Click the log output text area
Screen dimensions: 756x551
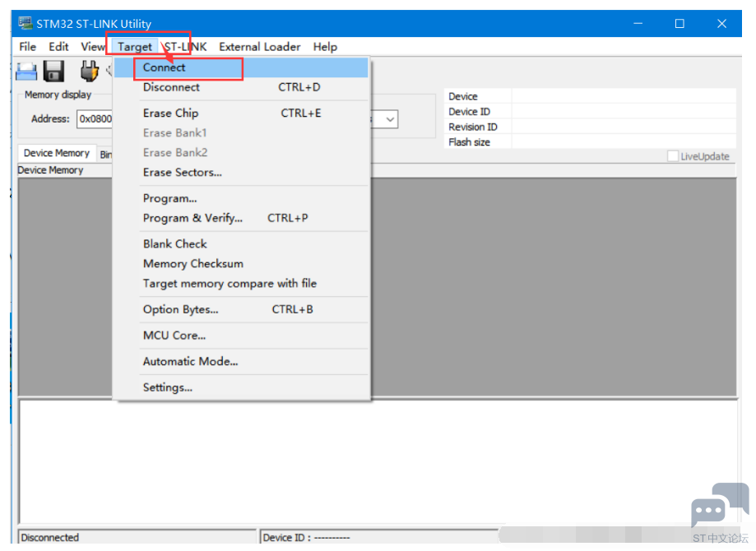coord(378,462)
